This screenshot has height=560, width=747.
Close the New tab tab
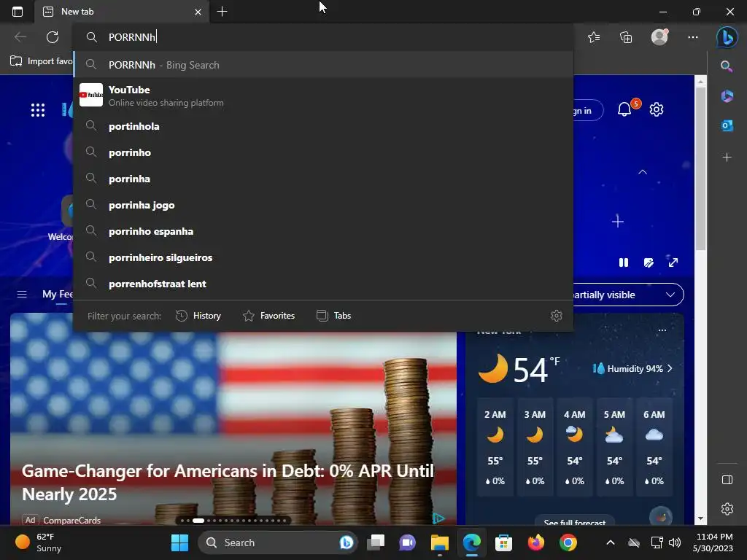tap(198, 12)
